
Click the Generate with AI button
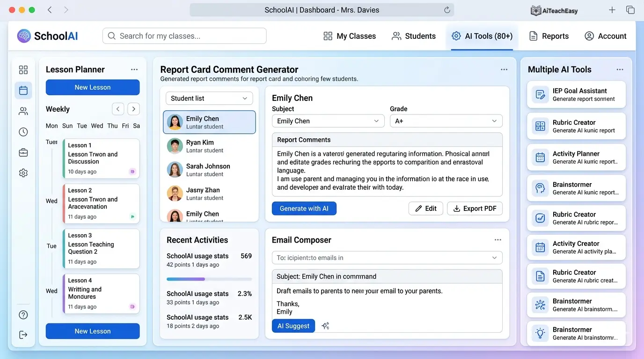coord(304,208)
